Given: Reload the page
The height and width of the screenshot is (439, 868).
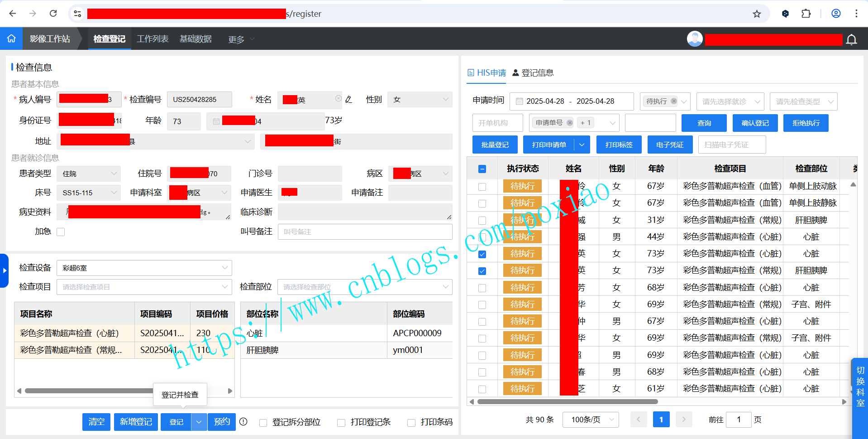Looking at the screenshot, I should [53, 14].
